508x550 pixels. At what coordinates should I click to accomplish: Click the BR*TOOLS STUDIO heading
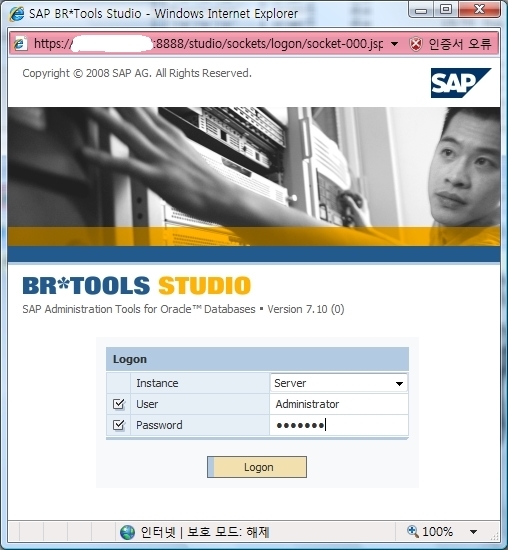click(137, 286)
